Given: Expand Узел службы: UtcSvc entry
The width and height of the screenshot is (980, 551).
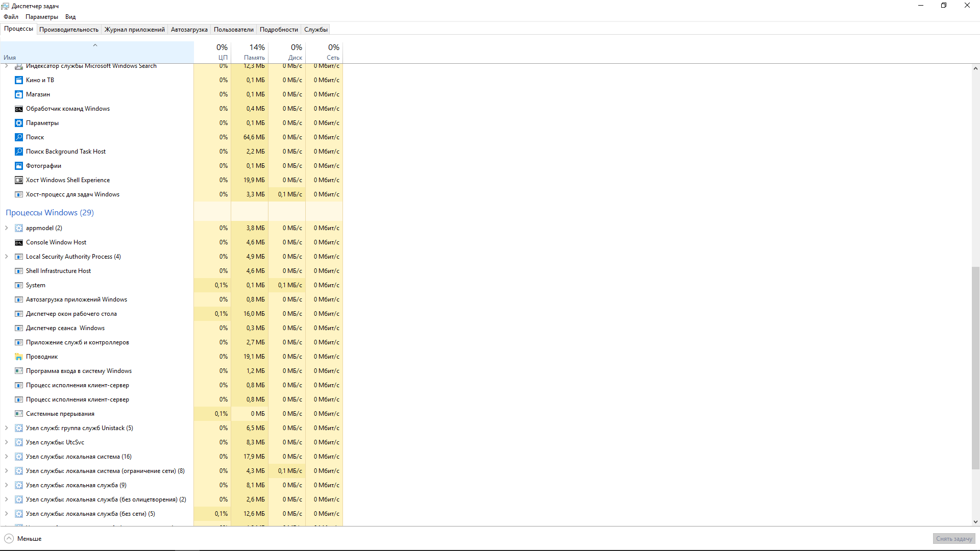Looking at the screenshot, I should tap(7, 442).
